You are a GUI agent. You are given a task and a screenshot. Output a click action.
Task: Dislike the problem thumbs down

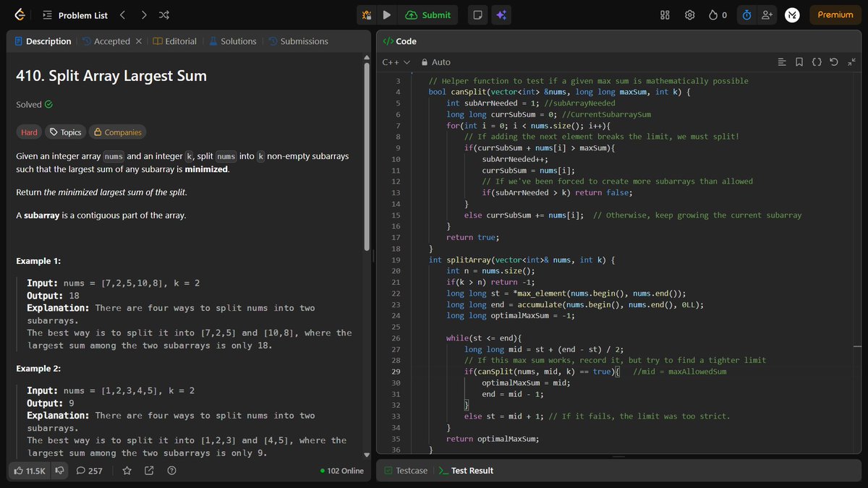(x=60, y=471)
